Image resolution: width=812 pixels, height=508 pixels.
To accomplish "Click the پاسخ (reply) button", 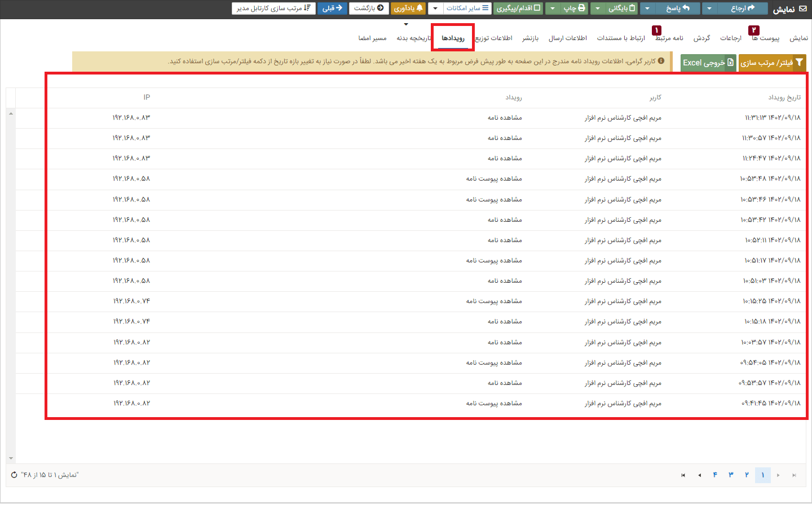I will pyautogui.click(x=677, y=8).
